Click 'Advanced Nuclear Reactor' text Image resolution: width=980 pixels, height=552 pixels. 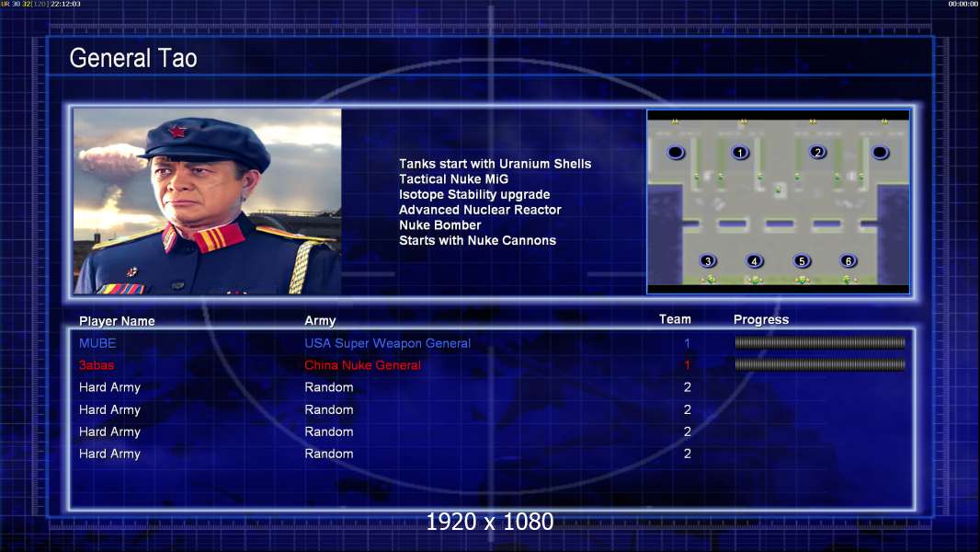pyautogui.click(x=480, y=210)
